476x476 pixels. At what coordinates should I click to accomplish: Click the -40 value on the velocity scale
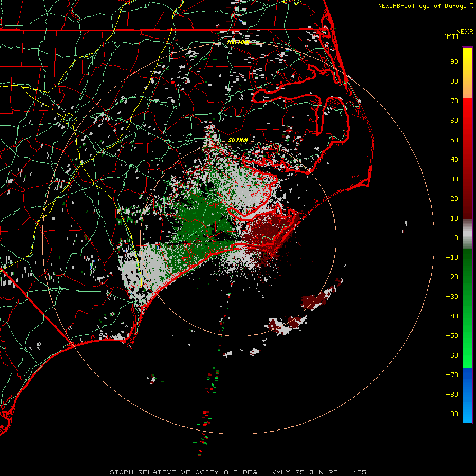(452, 316)
